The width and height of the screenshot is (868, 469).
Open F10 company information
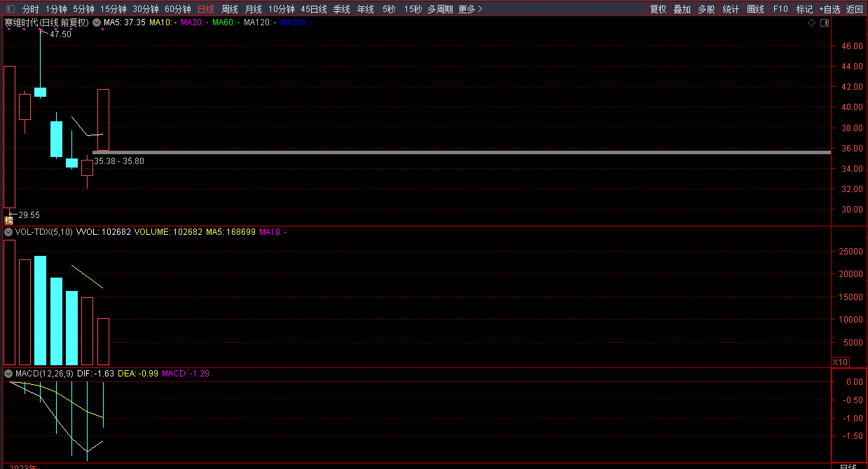point(780,9)
